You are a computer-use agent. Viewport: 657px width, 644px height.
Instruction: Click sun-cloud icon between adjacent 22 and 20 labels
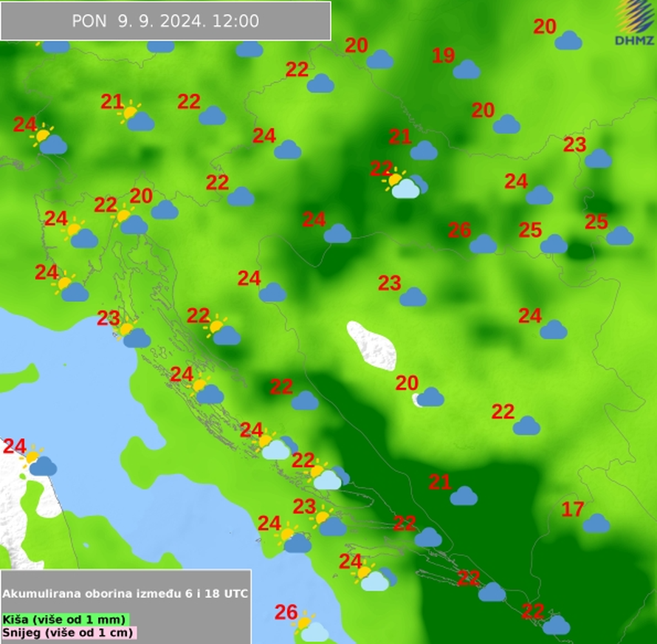(x=130, y=220)
